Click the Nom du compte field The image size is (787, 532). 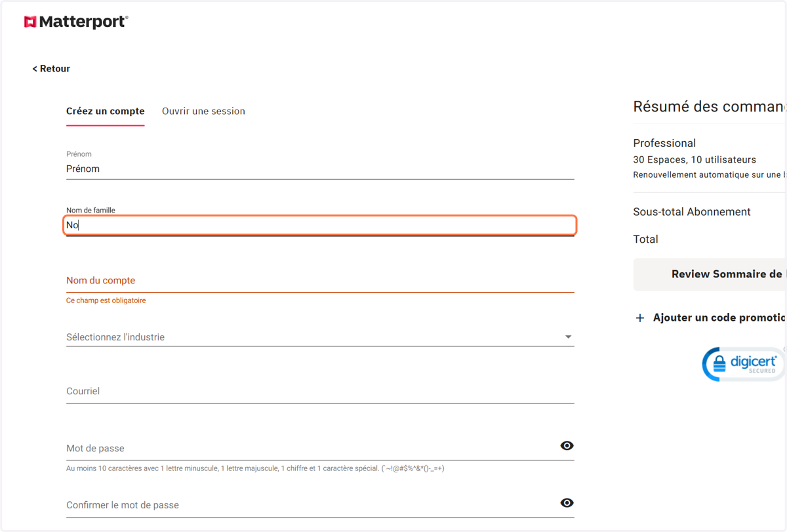pyautogui.click(x=320, y=280)
